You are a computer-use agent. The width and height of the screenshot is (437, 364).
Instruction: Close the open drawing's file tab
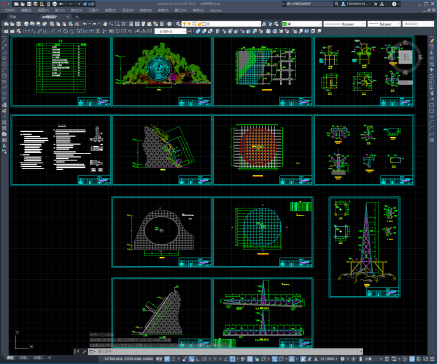[68, 17]
